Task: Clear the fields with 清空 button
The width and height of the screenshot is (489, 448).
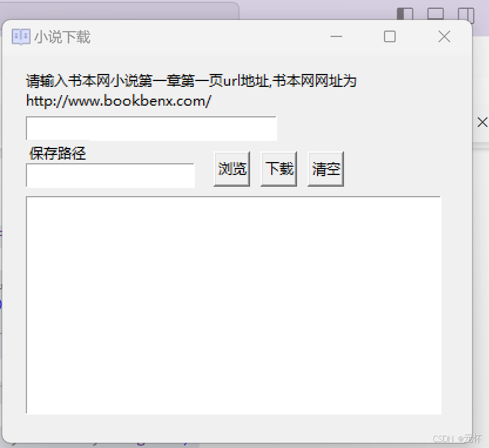Action: [x=326, y=169]
